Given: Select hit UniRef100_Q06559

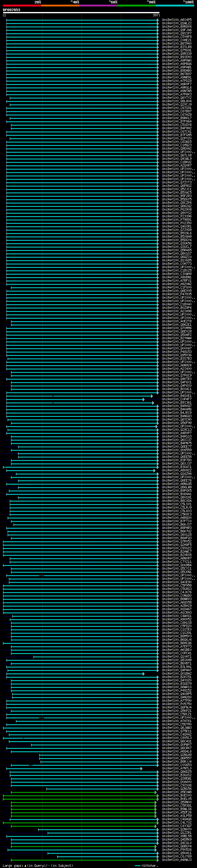Looking at the screenshot, I should tap(177, 450).
